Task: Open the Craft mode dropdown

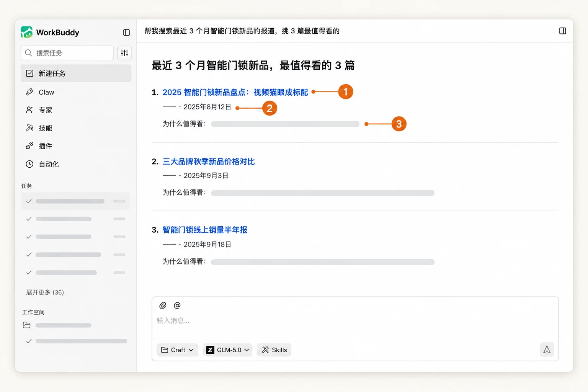Action: 177,350
